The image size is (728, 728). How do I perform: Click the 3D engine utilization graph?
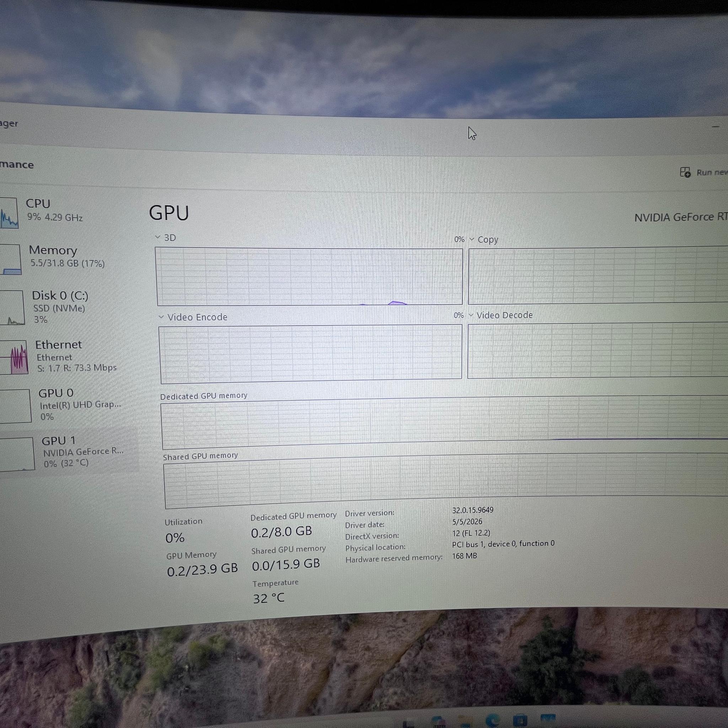click(x=309, y=276)
